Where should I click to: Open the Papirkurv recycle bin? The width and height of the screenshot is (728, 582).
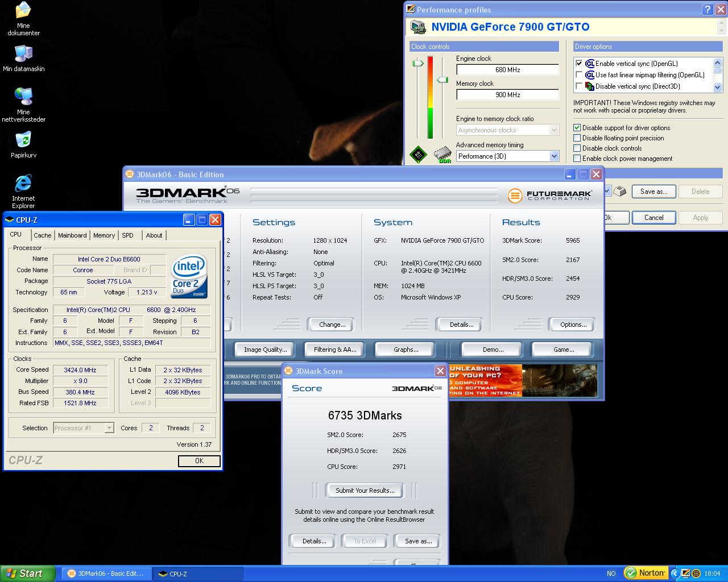[23, 144]
